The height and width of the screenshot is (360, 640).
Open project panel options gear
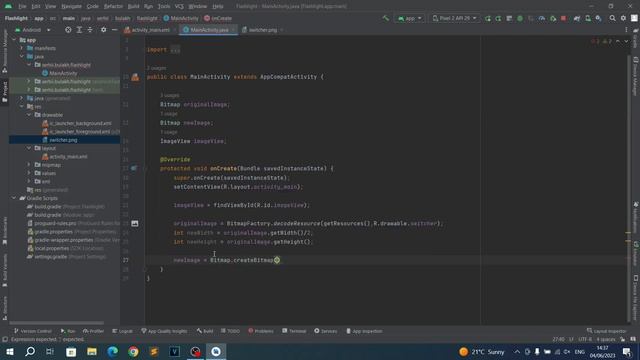coord(103,30)
